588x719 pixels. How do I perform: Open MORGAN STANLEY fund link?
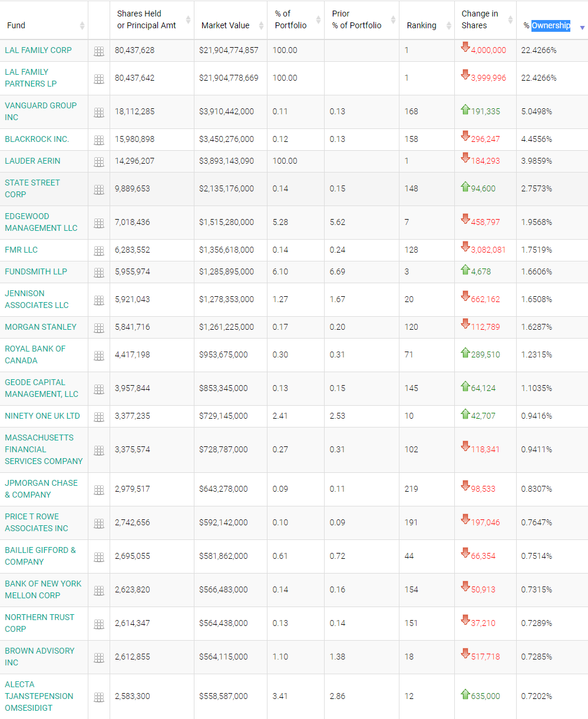41,327
